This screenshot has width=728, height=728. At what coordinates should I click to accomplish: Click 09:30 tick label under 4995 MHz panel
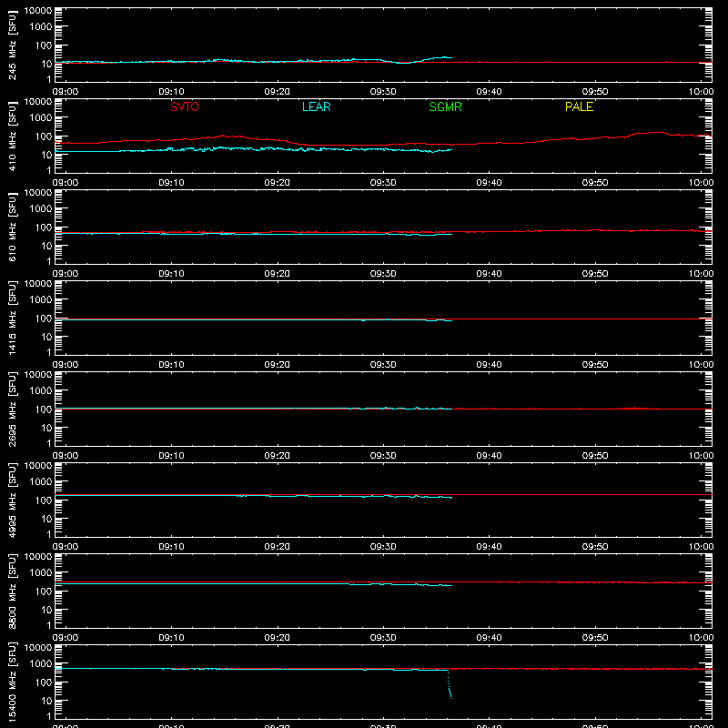pyautogui.click(x=383, y=547)
